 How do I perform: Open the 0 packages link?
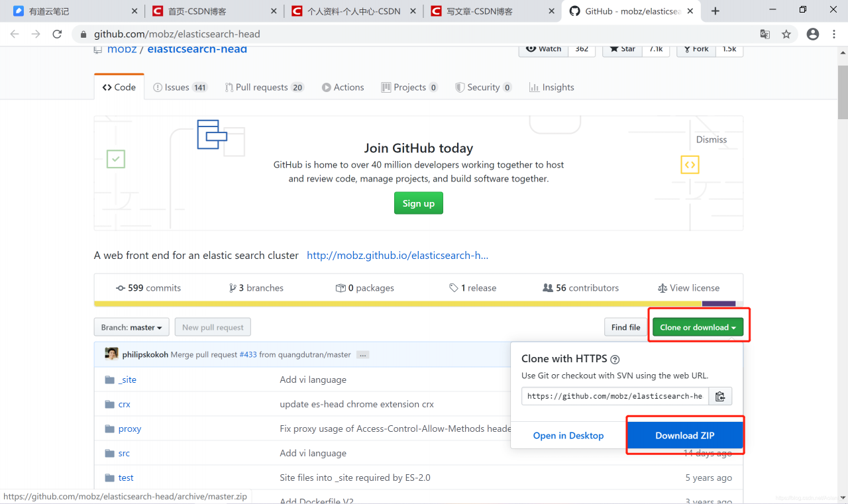click(365, 288)
